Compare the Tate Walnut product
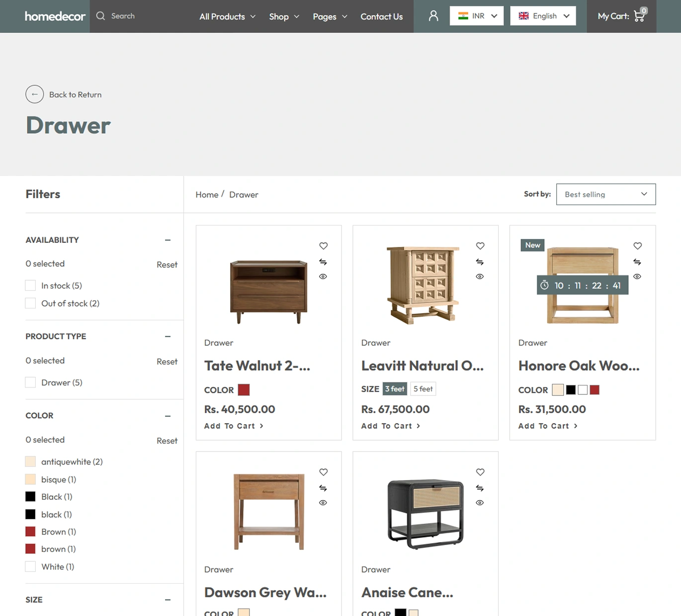 (323, 262)
